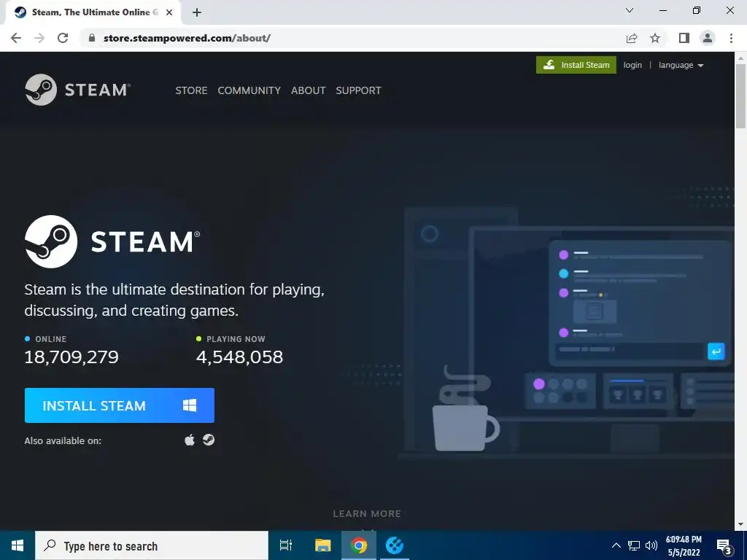Viewport: 747px width, 560px height.
Task: Click the blue wheel app taskbar icon
Action: pos(395,545)
